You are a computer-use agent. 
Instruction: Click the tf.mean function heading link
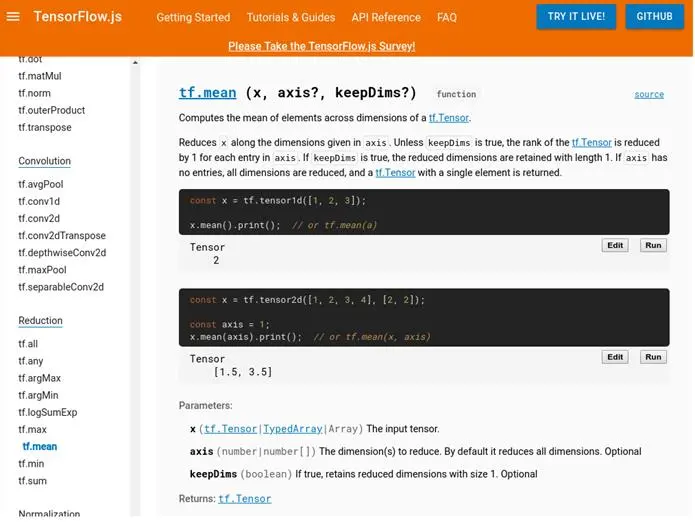207,93
